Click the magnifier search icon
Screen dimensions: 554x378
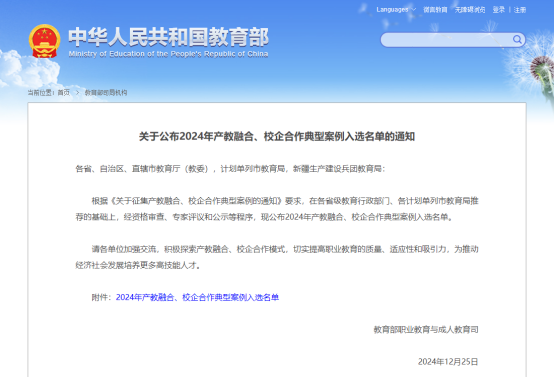[x=517, y=40]
